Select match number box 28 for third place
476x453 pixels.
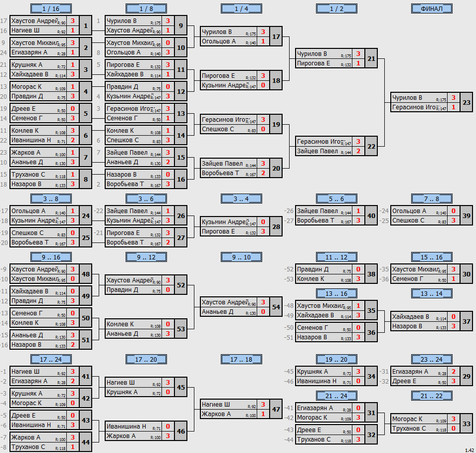tap(276, 226)
